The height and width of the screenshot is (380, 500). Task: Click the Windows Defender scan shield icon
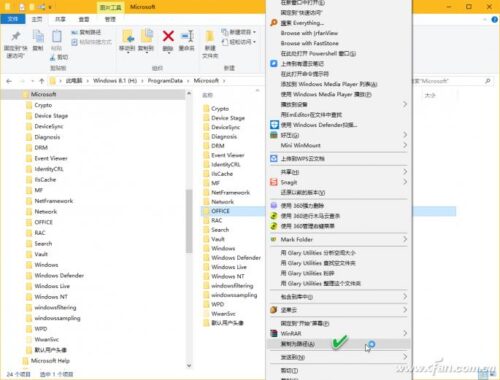coord(274,125)
